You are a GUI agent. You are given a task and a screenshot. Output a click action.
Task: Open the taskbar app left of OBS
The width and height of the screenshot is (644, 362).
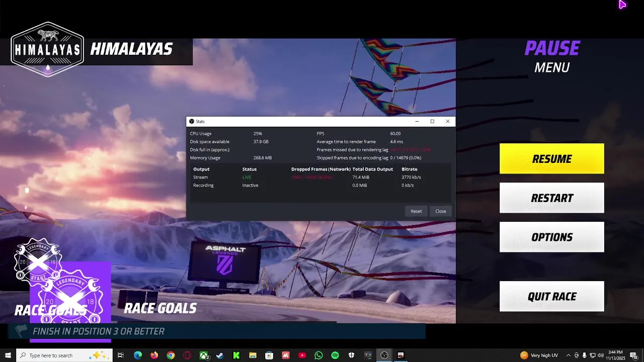[368, 355]
